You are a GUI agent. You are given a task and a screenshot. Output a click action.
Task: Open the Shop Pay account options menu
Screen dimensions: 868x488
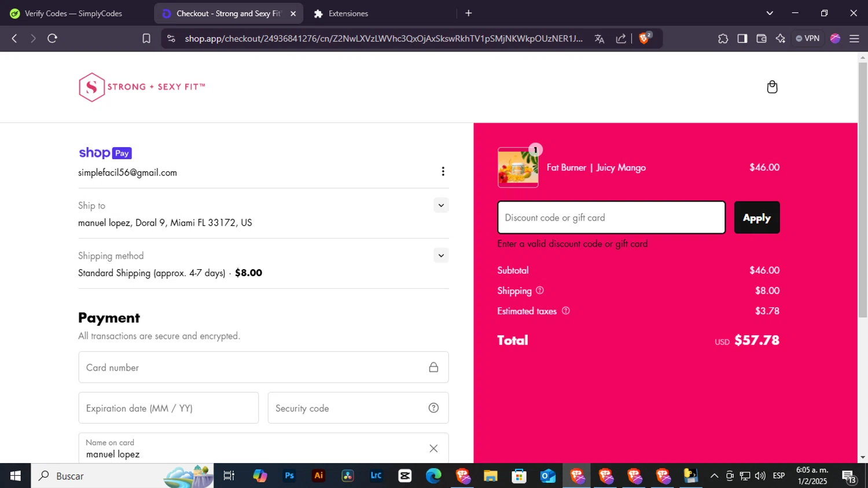(x=443, y=171)
